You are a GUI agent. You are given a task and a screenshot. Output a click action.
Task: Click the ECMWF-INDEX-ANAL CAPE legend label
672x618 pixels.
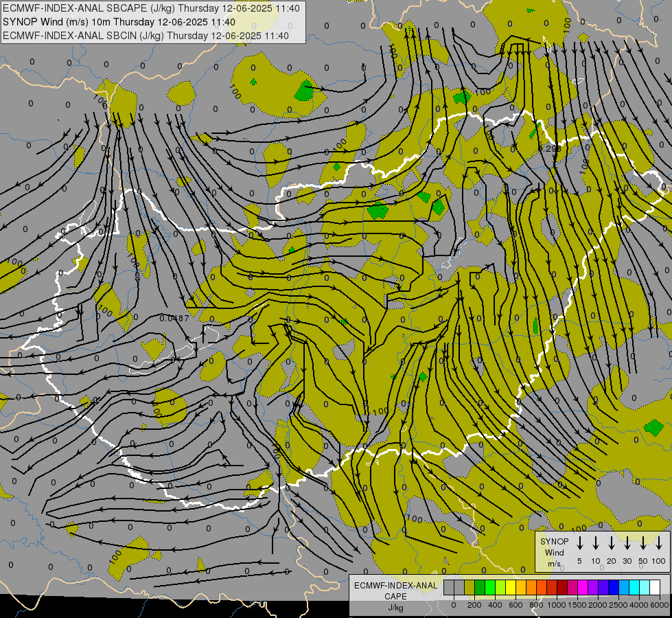[395, 591]
